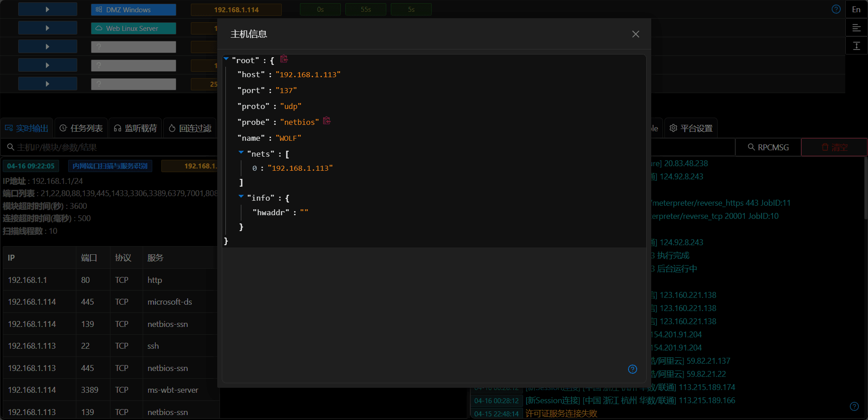Switch language with the En button
The height and width of the screenshot is (420, 868).
click(x=856, y=9)
